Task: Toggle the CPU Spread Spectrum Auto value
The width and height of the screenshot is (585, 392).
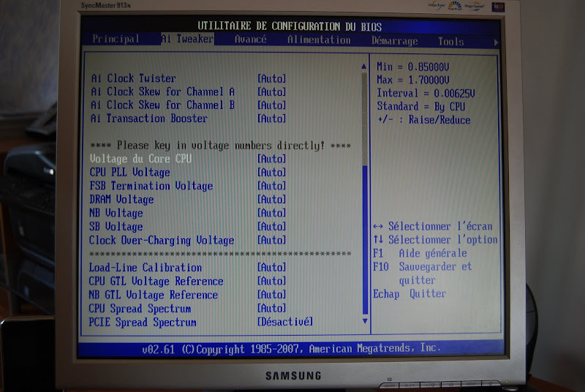Action: (x=271, y=308)
